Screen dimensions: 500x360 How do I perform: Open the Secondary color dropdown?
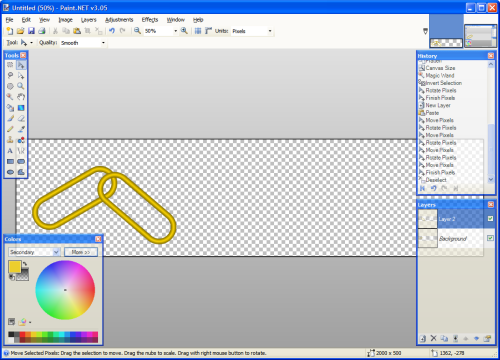(x=56, y=252)
